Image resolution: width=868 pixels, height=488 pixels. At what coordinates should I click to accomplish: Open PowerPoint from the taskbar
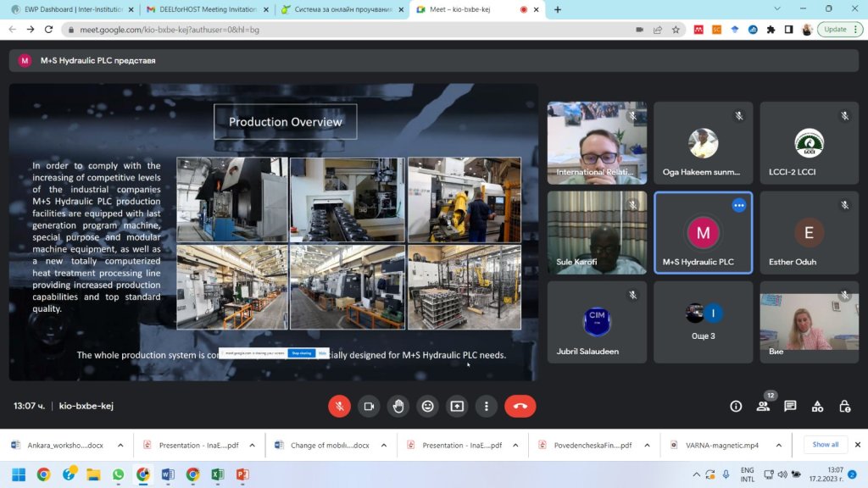(x=242, y=474)
